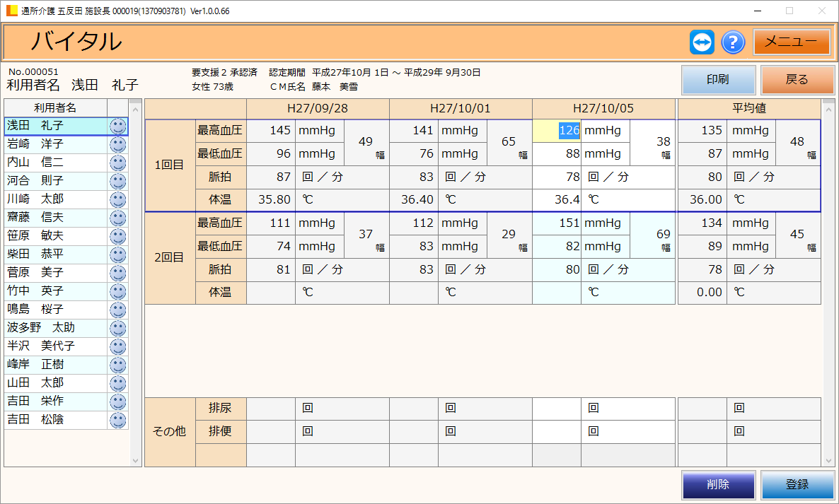
Task: Click the 88 diastolic field for H27/10/05
Action: (557, 154)
